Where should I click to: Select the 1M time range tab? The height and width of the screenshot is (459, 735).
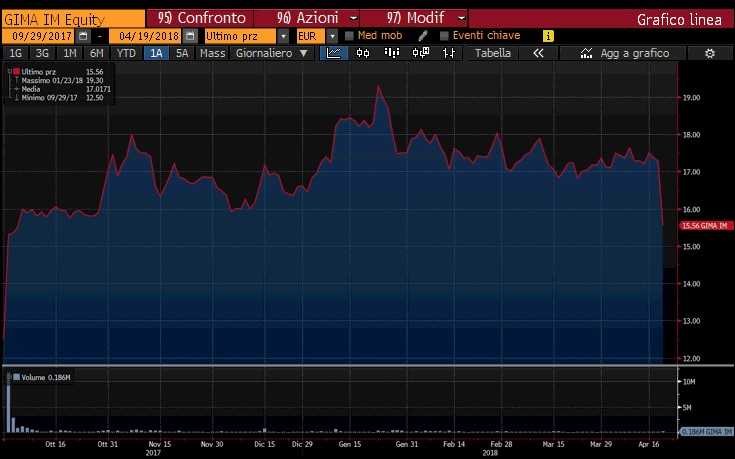(x=69, y=53)
